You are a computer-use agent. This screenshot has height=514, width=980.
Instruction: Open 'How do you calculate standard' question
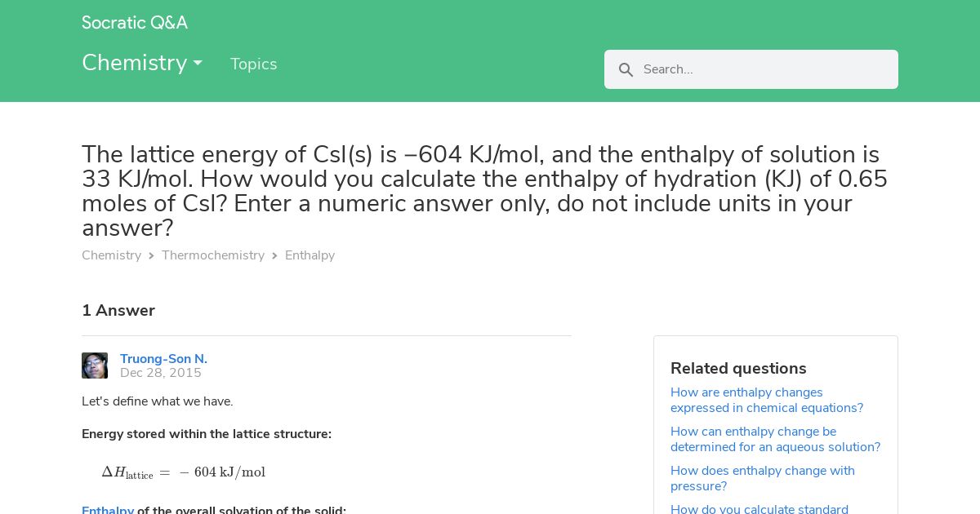[759, 509]
